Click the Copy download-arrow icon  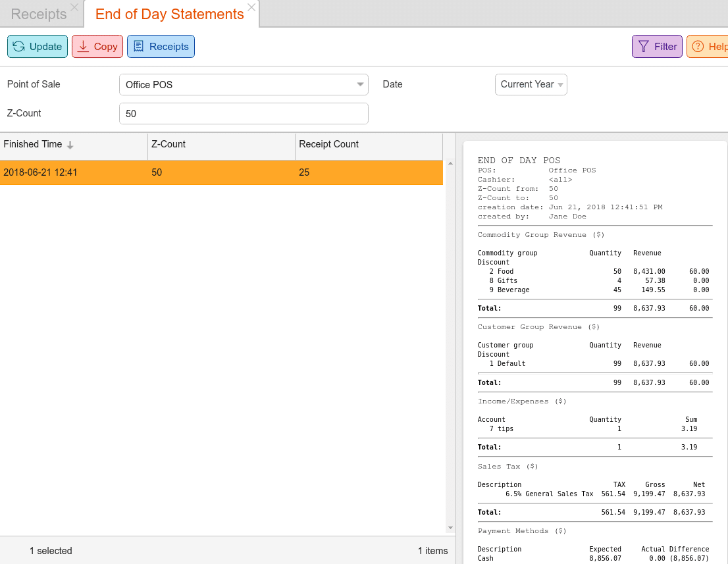tap(84, 46)
